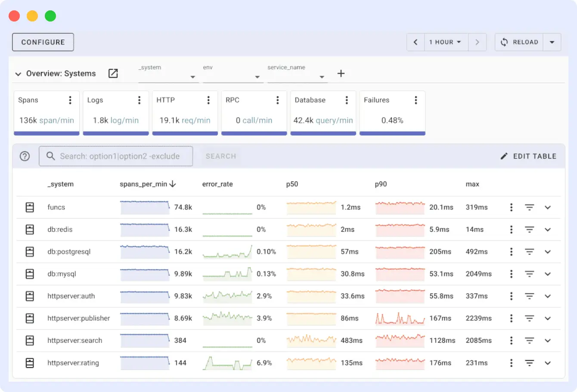Click the SEARCH button
The image size is (577, 392).
point(221,156)
